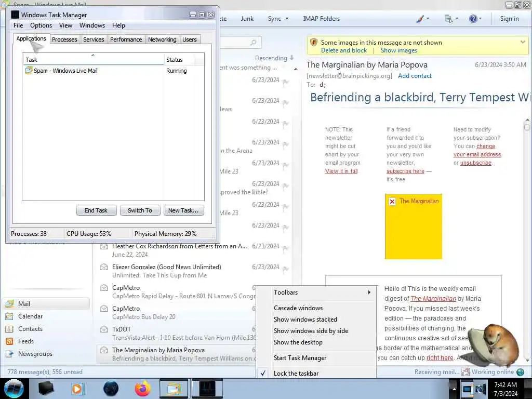The height and width of the screenshot is (399, 532).
Task: Activate the Task Manager taskbar button
Action: tap(207, 389)
